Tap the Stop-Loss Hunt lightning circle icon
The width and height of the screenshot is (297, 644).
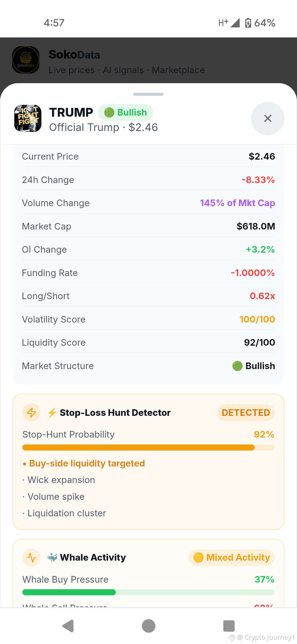click(31, 413)
